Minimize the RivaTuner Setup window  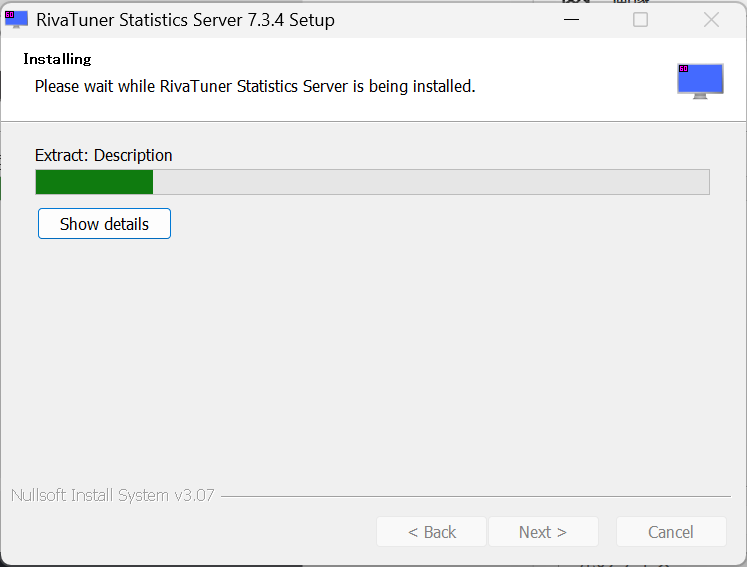tap(570, 19)
